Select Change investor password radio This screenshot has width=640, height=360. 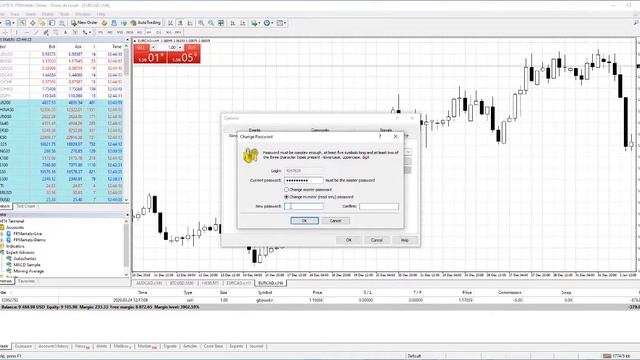[287, 197]
